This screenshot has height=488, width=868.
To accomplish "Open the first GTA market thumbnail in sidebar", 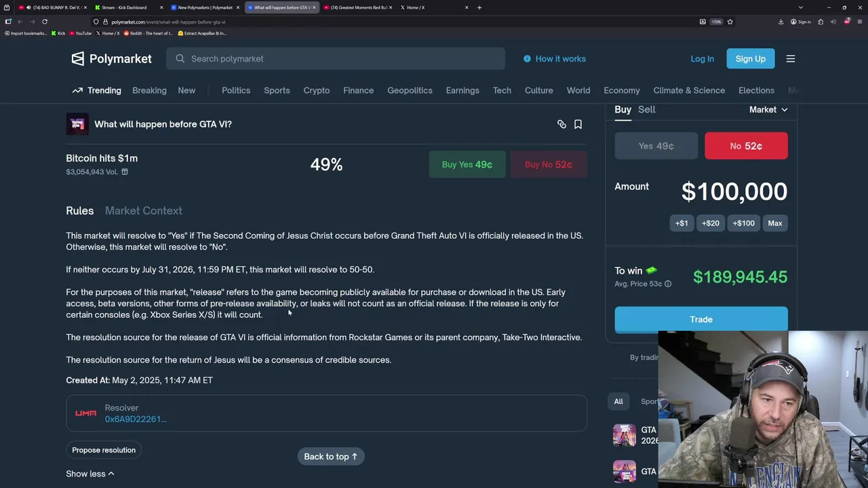I will coord(625,435).
